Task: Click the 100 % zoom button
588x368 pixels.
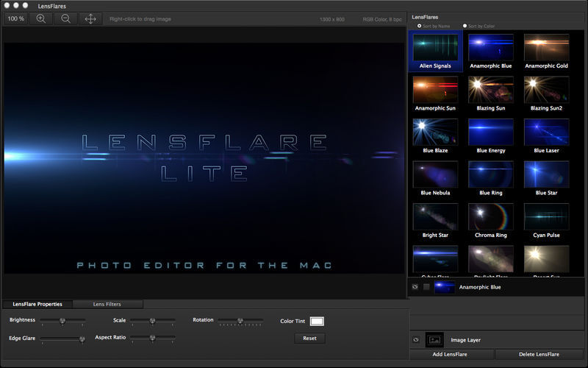Action: tap(16, 18)
